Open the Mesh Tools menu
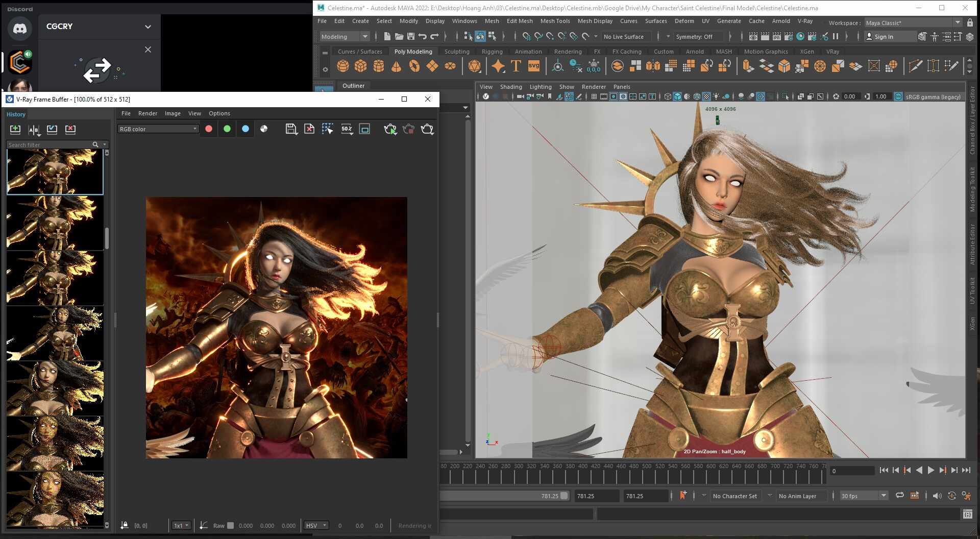 pyautogui.click(x=555, y=21)
